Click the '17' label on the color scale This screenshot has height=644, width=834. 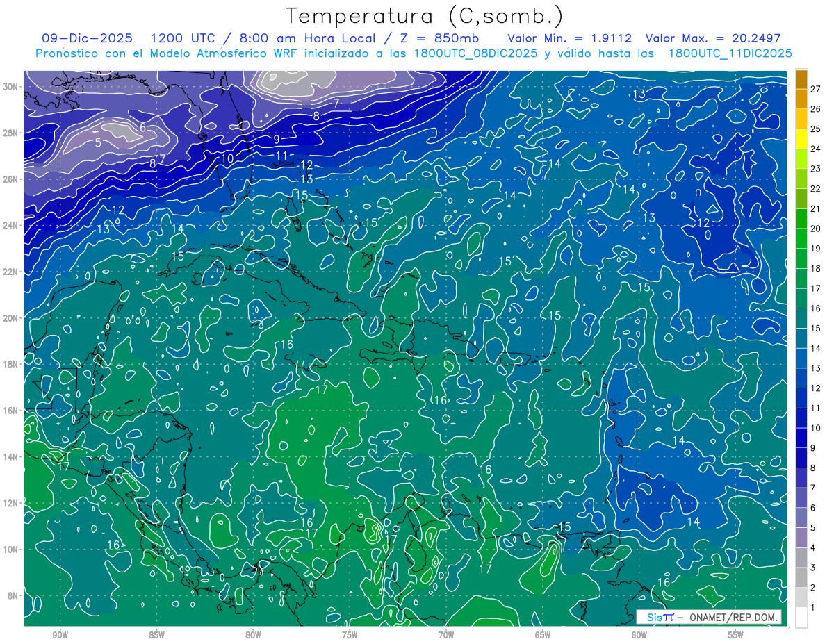coord(816,288)
